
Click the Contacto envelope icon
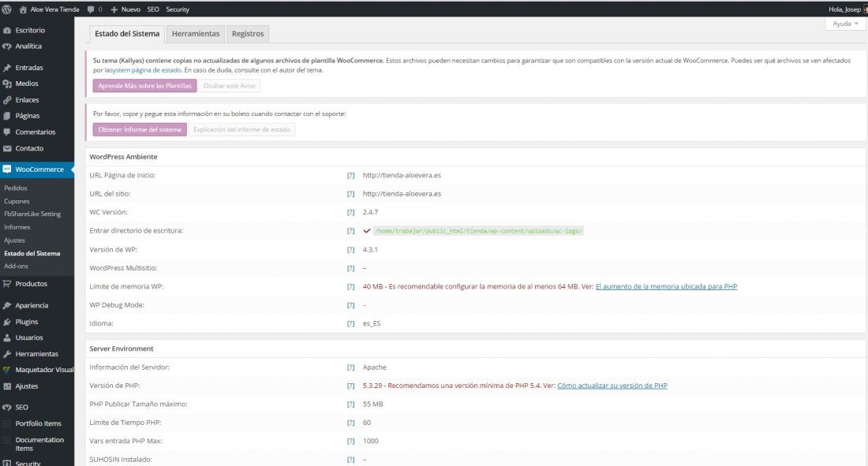7,148
